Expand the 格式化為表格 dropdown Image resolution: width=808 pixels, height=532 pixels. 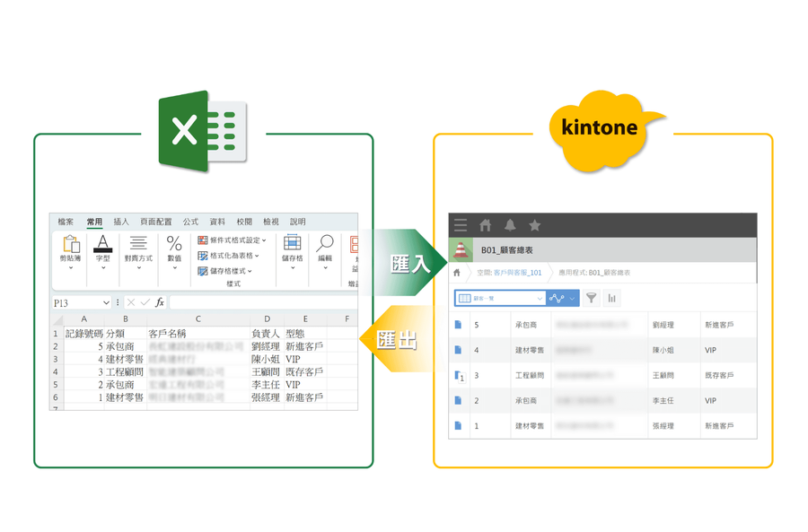tap(257, 256)
